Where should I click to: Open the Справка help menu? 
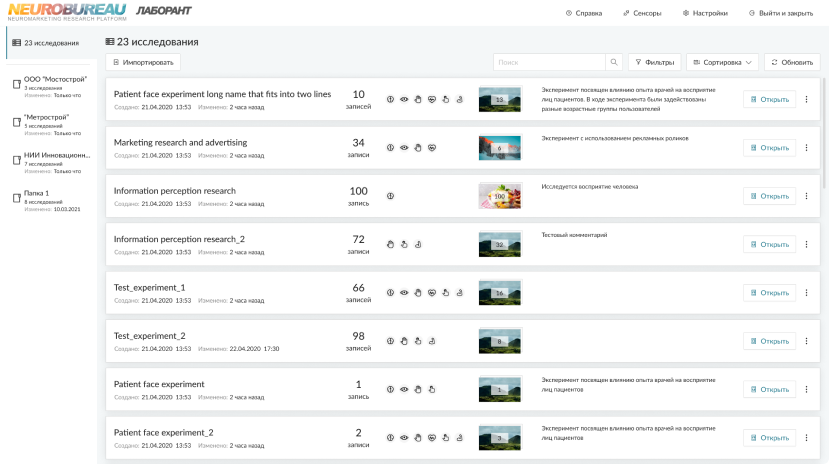click(x=584, y=13)
